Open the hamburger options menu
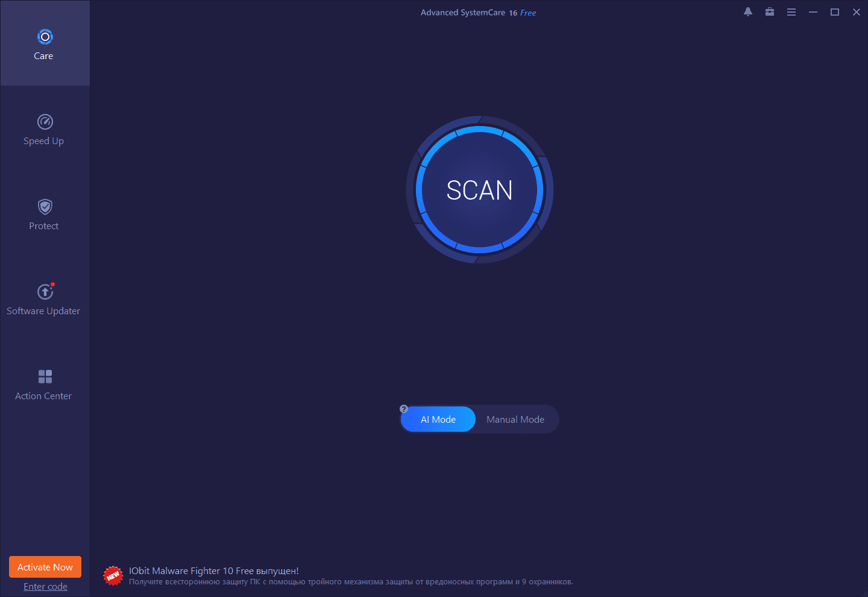868x597 pixels. point(791,12)
